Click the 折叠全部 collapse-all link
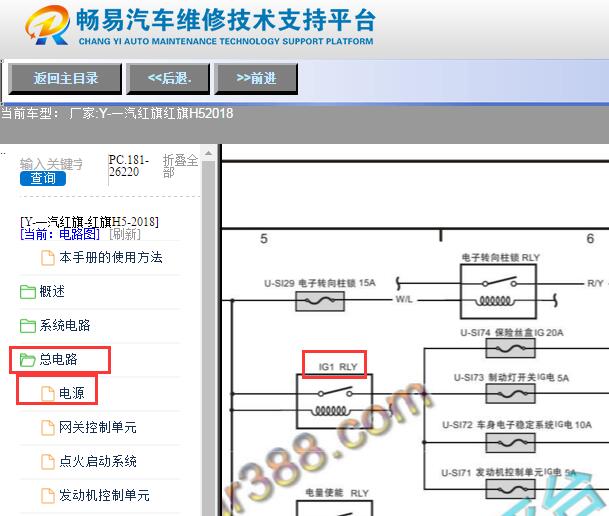 pos(180,166)
